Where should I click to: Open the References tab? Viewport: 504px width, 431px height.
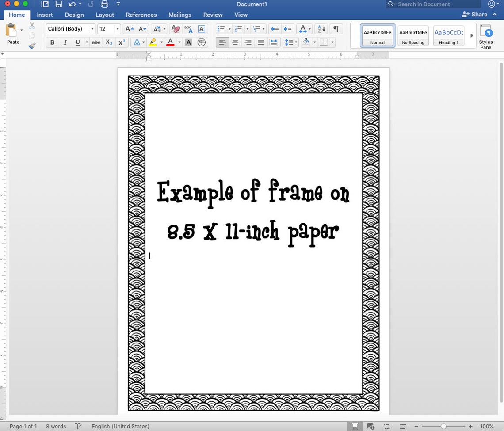(141, 15)
